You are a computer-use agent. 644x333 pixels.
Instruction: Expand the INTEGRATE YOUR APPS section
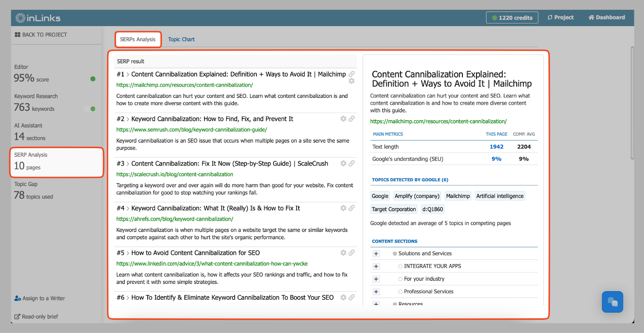click(x=376, y=266)
